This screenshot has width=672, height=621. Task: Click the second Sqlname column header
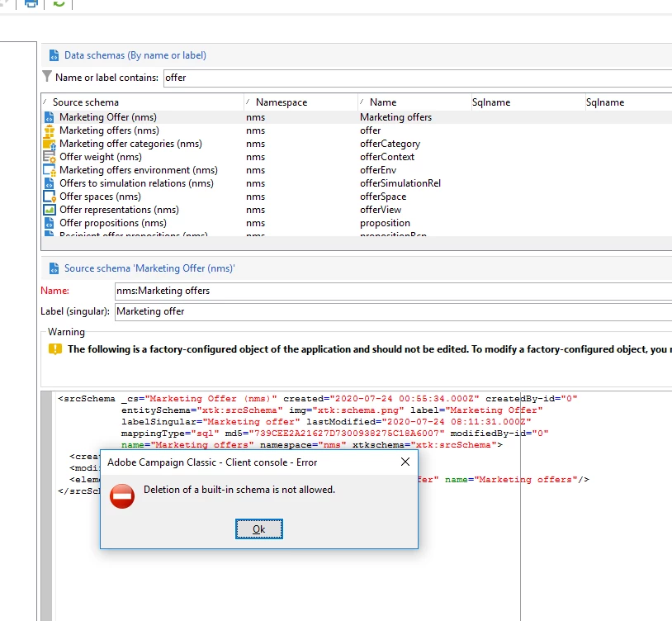click(x=628, y=102)
